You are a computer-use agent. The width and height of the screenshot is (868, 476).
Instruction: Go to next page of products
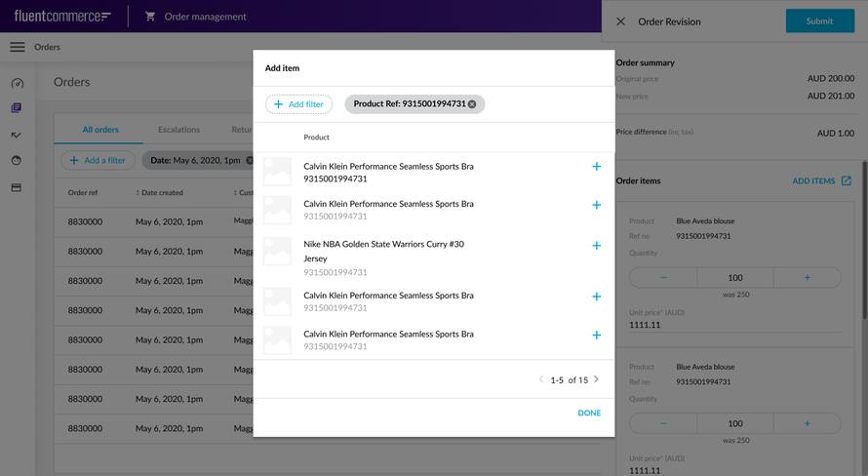coord(597,379)
